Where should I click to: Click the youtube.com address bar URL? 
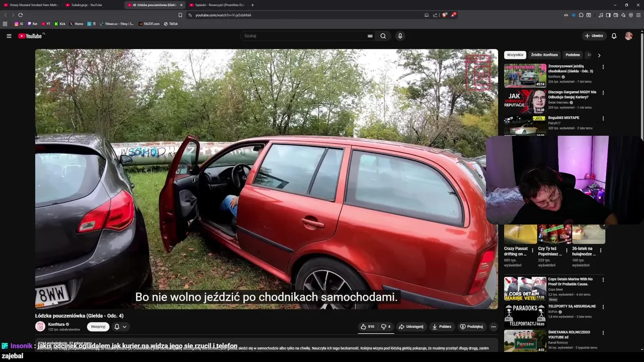click(x=223, y=15)
